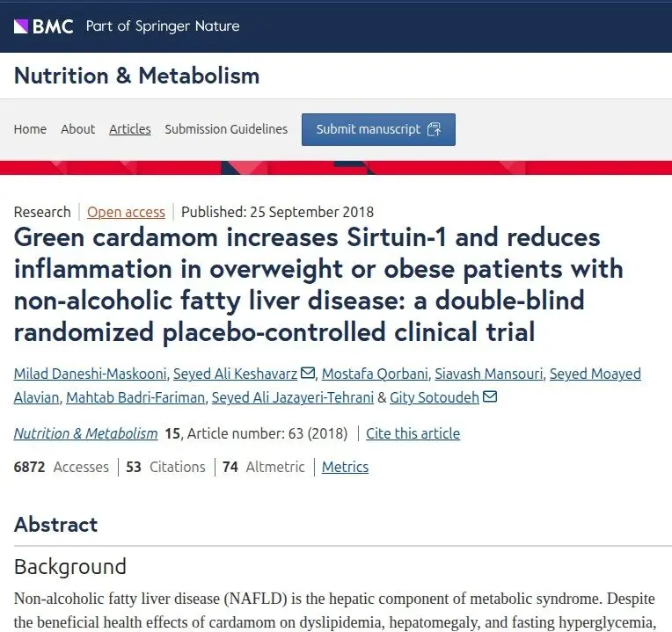Viewport: 672px width, 632px height.
Task: Open the About navigation item
Action: (77, 129)
